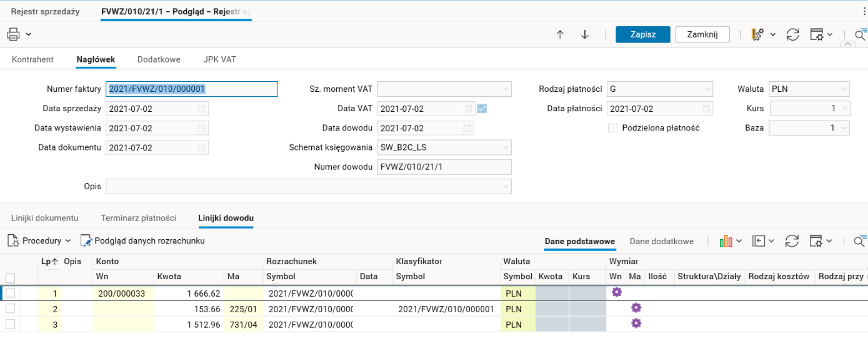The image size is (868, 341).
Task: Go to next record with down arrow
Action: pyautogui.click(x=585, y=35)
